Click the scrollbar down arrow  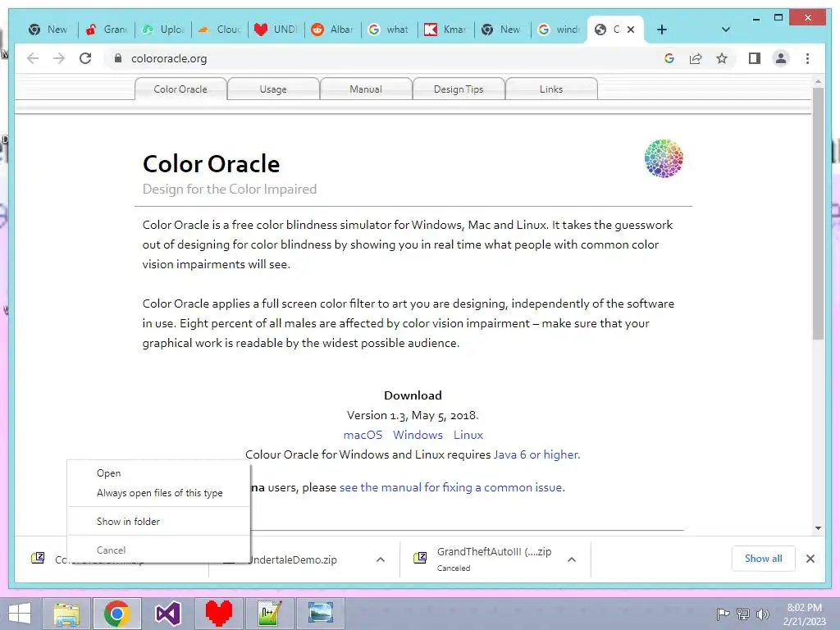pos(818,528)
